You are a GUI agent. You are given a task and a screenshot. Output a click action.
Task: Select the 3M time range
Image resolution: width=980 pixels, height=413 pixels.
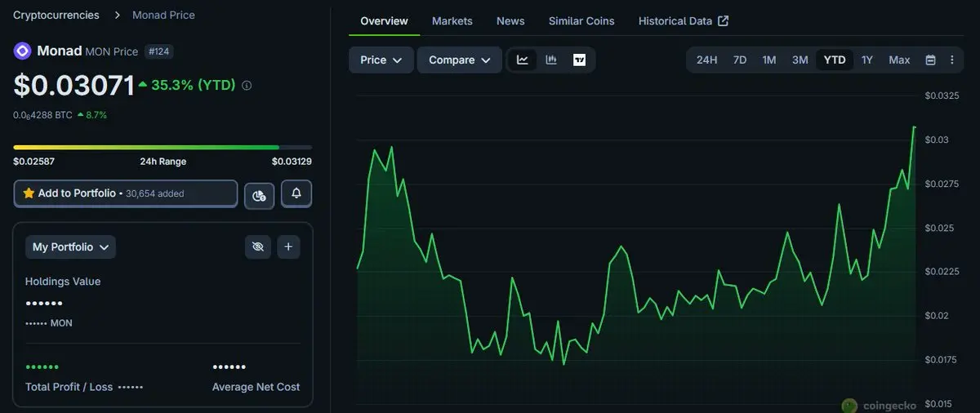tap(800, 60)
